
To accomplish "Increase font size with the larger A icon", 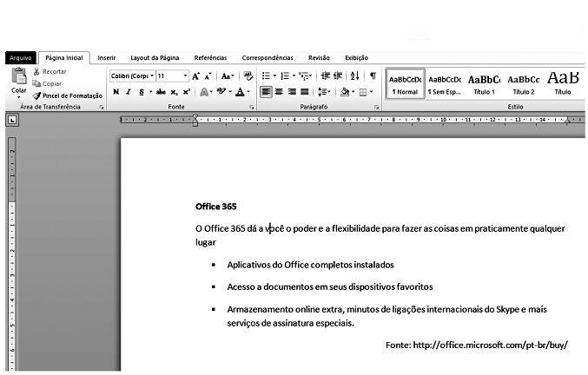I will point(195,76).
